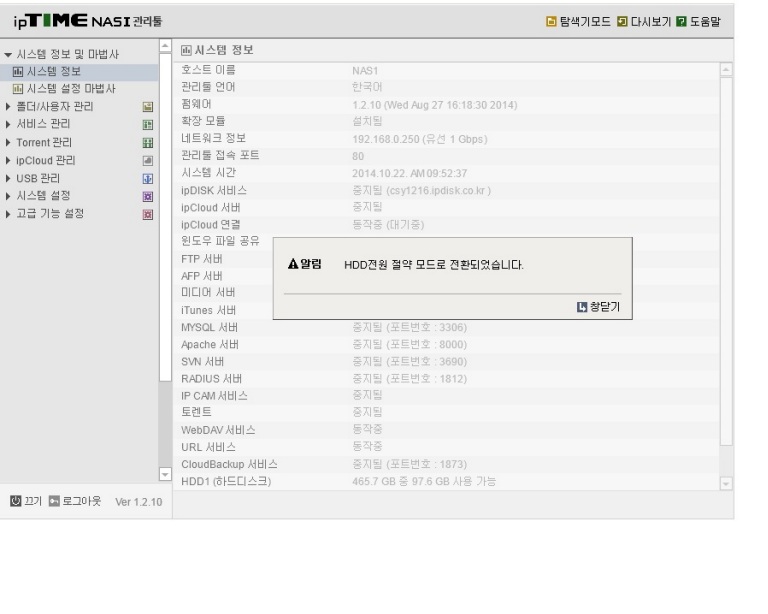
Task: Click the MYSQL 서버 row label
Action: pos(209,328)
